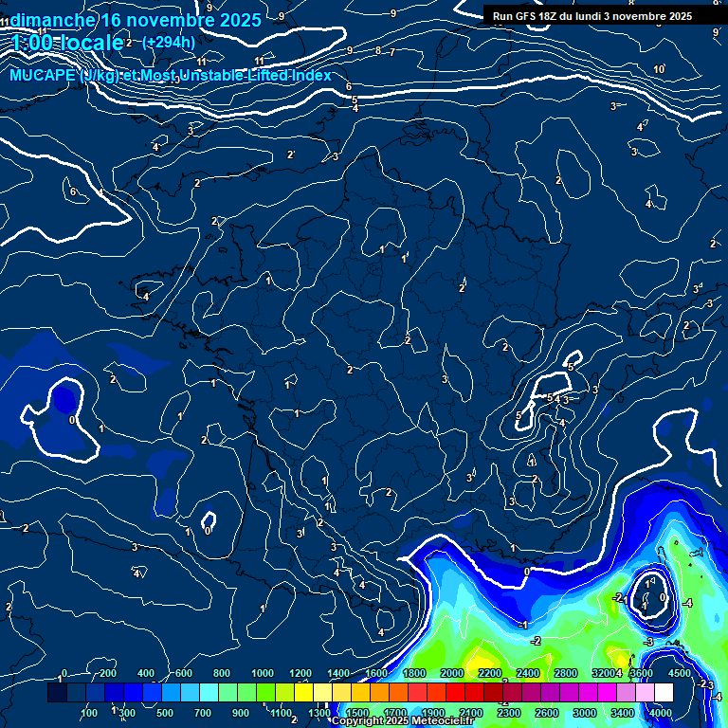Click the '6' contour label inside the small western closed contour

coord(73,191)
